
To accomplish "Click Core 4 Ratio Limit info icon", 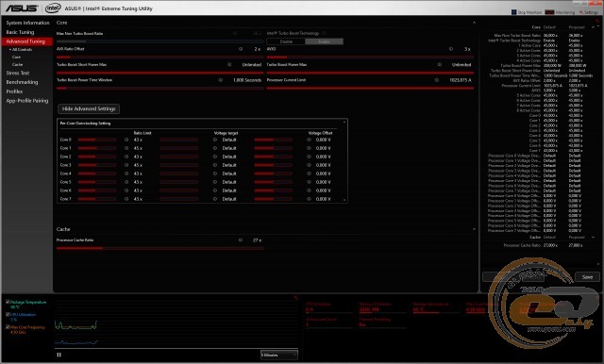I will pyautogui.click(x=126, y=174).
